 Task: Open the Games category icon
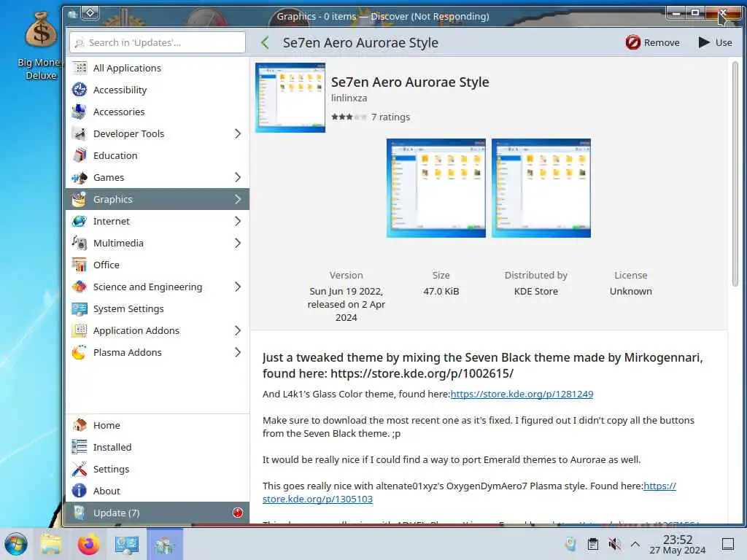tap(80, 178)
